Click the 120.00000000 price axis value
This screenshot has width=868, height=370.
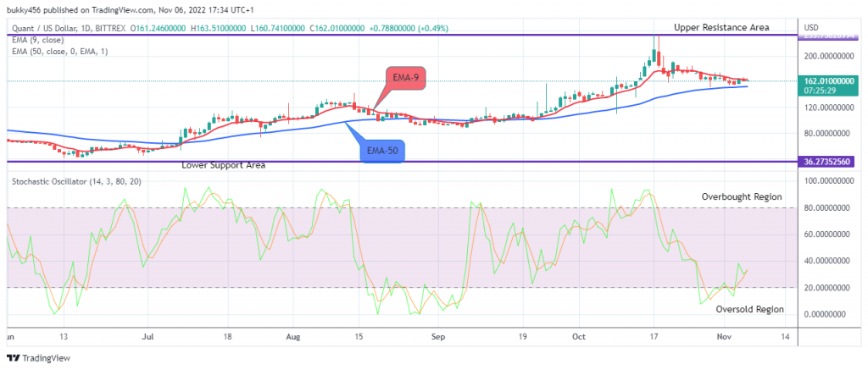pyautogui.click(x=830, y=108)
